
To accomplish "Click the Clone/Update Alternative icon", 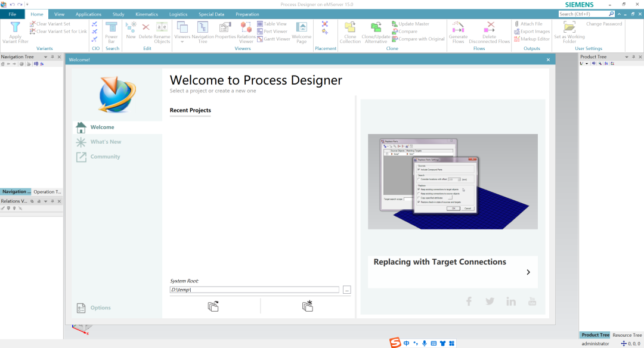I will pos(376,27).
